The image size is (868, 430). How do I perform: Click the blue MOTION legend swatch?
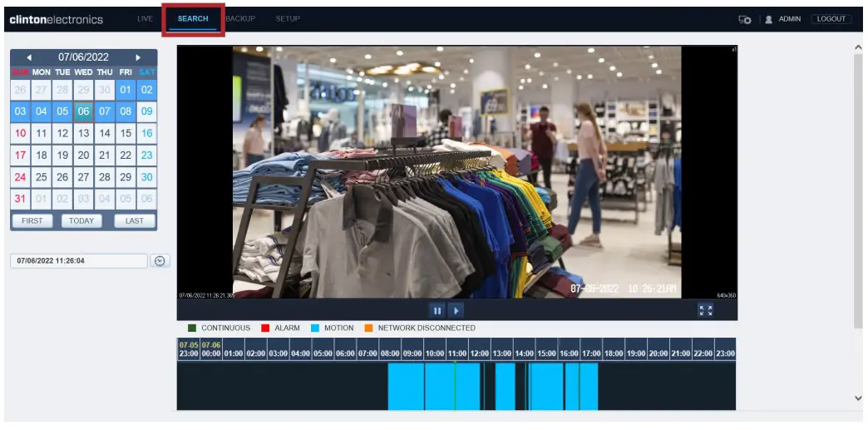coord(315,328)
